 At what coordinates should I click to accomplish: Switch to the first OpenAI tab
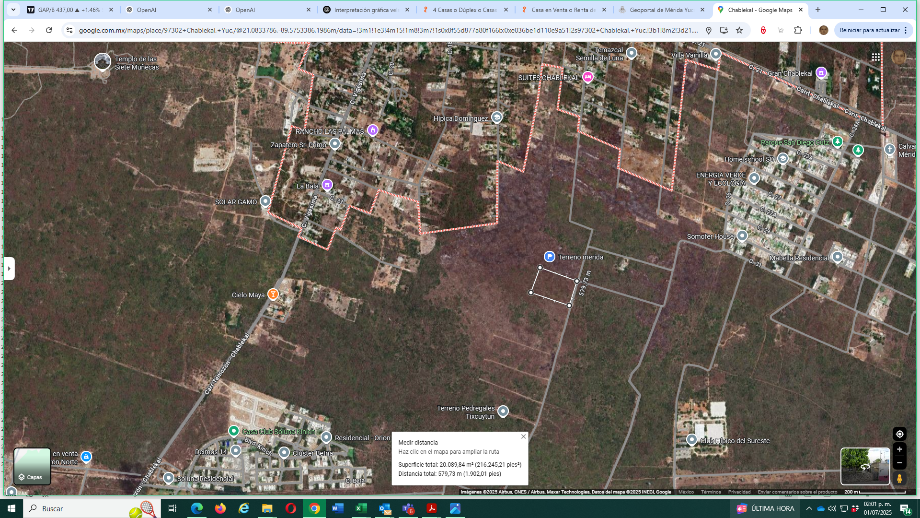(x=168, y=10)
